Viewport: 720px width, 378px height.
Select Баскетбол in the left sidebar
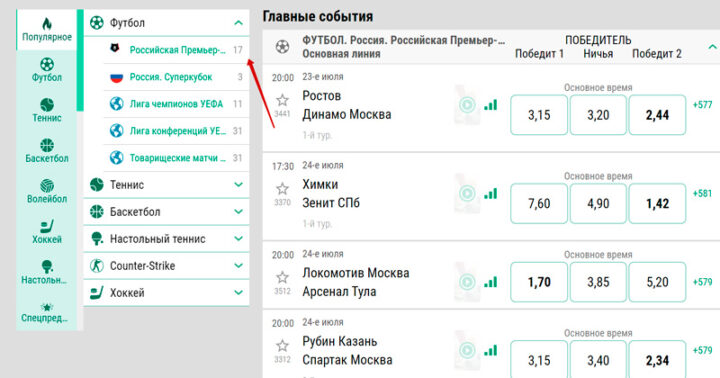[x=46, y=151]
